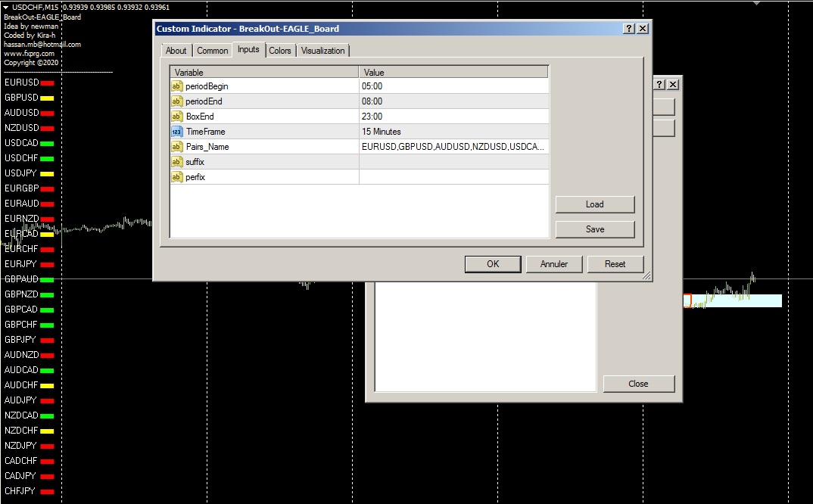The image size is (813, 504).
Task: Click the green USDCAD signal swatch
Action: coord(47,143)
